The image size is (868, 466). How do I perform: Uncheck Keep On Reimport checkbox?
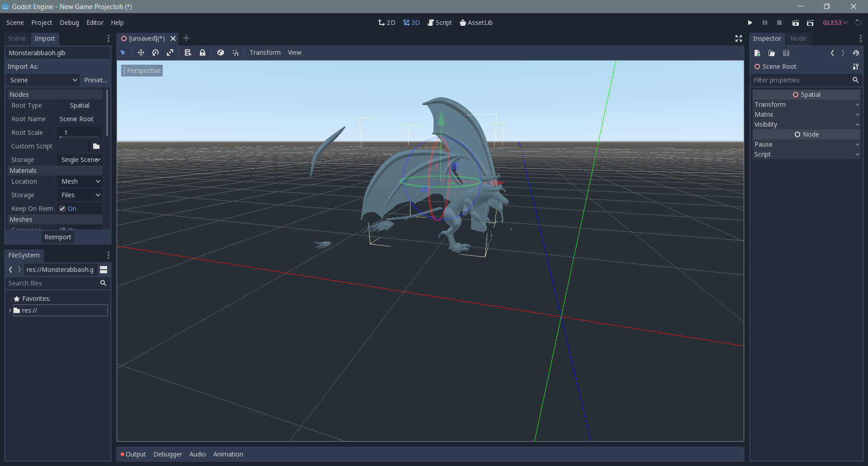coord(62,209)
